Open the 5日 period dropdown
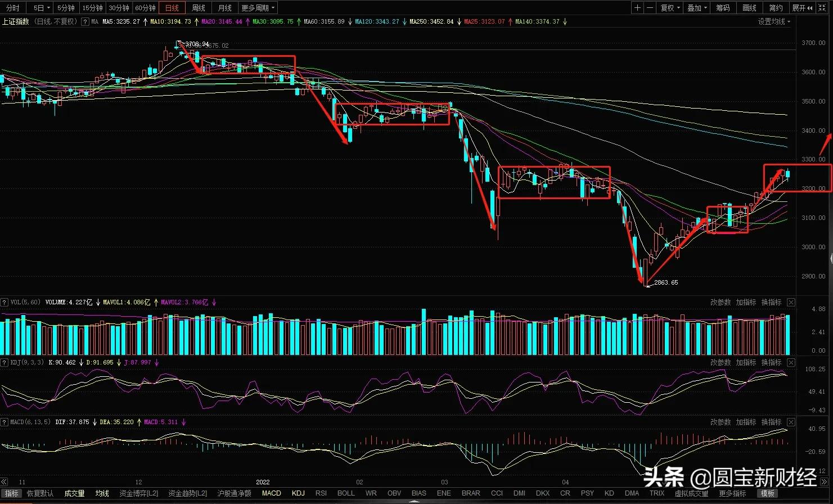 pos(42,8)
